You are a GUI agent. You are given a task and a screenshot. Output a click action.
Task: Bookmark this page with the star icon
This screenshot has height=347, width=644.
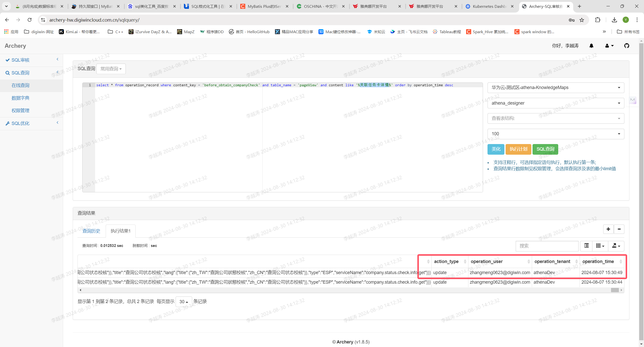582,20
